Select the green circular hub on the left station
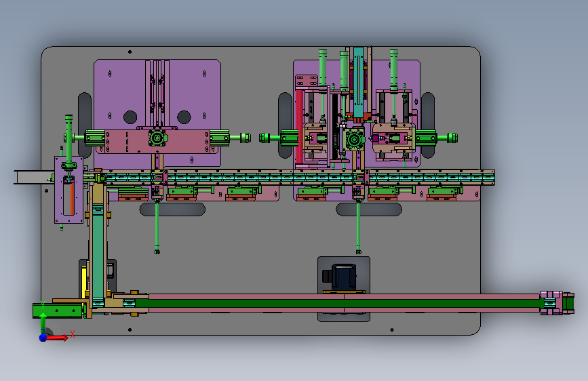Screen dimensions: 588x381 click(x=157, y=138)
